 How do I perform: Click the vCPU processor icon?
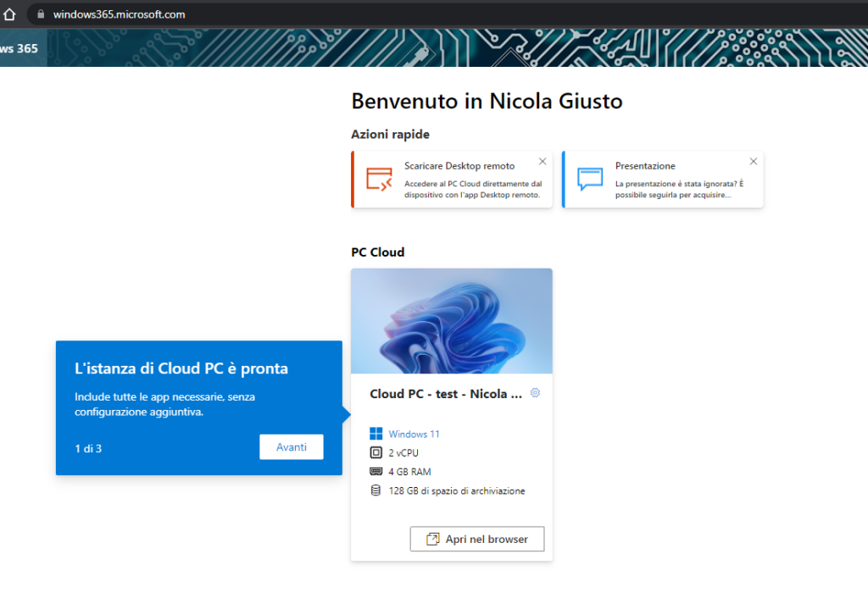(x=376, y=452)
